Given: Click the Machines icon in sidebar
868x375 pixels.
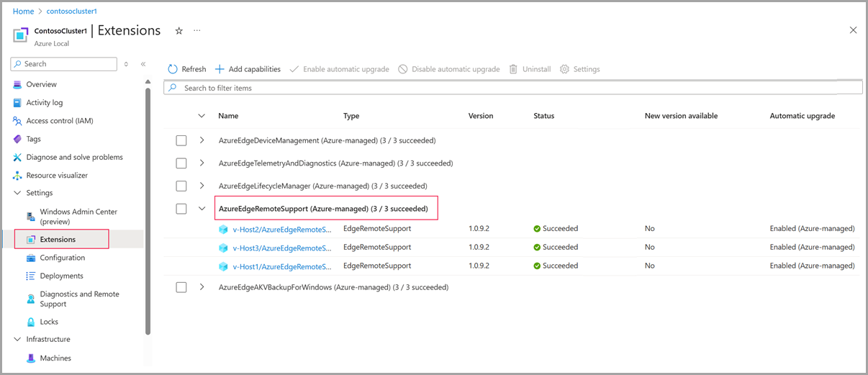Looking at the screenshot, I should [31, 358].
